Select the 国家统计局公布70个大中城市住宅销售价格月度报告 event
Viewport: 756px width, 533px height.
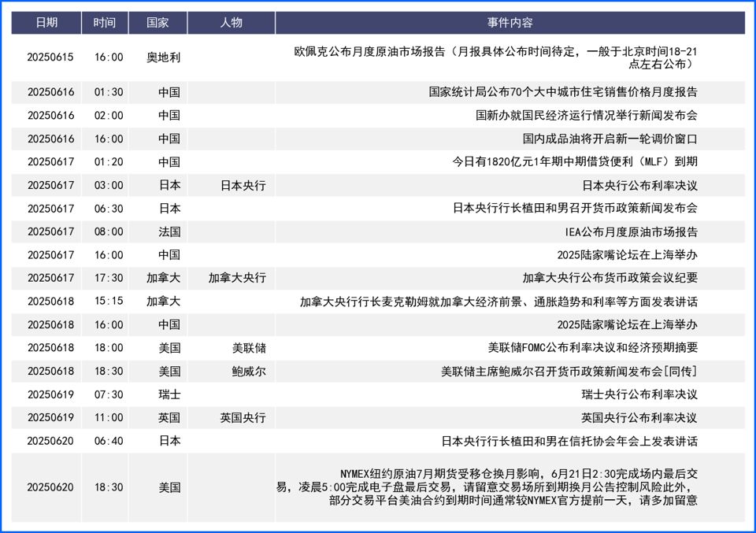(x=563, y=92)
